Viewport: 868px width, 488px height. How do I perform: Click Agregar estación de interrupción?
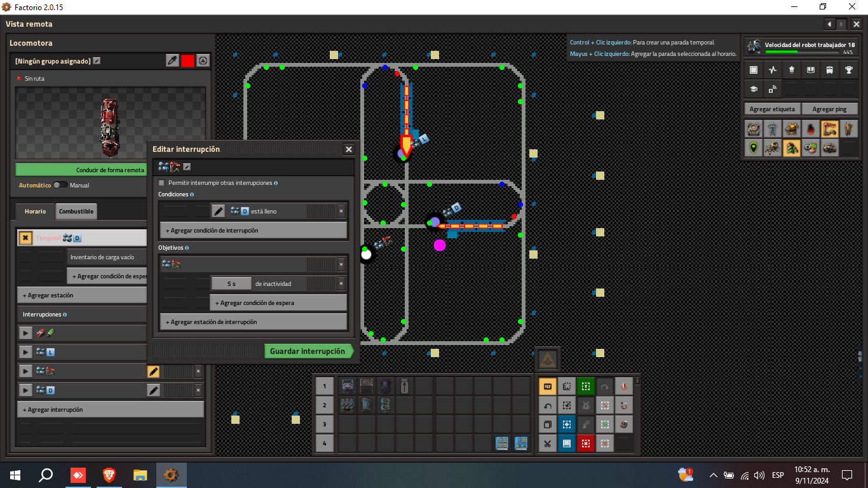pos(254,322)
